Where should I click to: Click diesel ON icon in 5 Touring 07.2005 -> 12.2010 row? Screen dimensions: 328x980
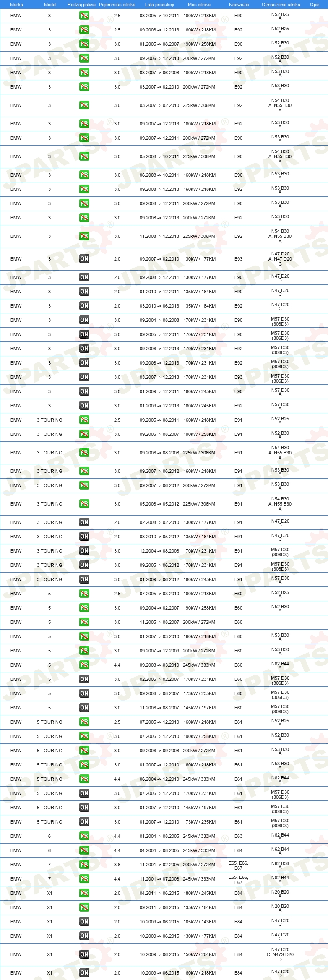coord(84,793)
